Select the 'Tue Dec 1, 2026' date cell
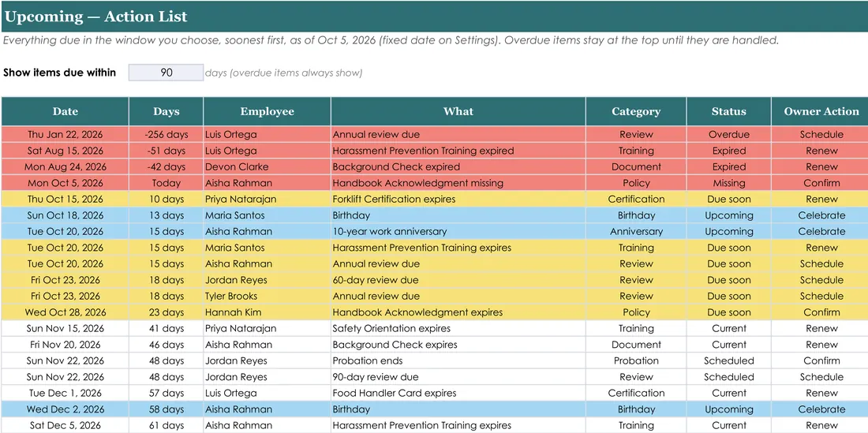This screenshot has width=868, height=433. (65, 394)
